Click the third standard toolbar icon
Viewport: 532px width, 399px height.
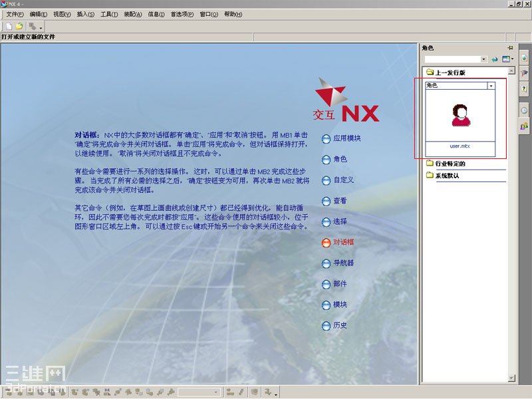pos(32,26)
